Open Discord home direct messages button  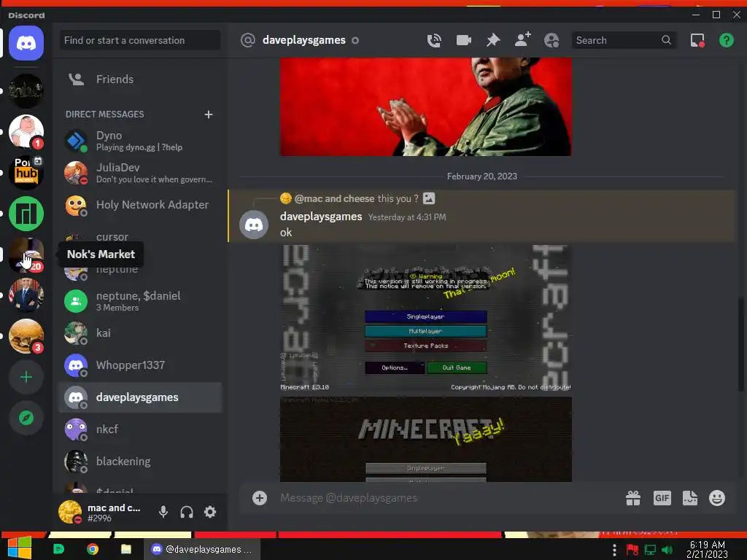click(26, 43)
